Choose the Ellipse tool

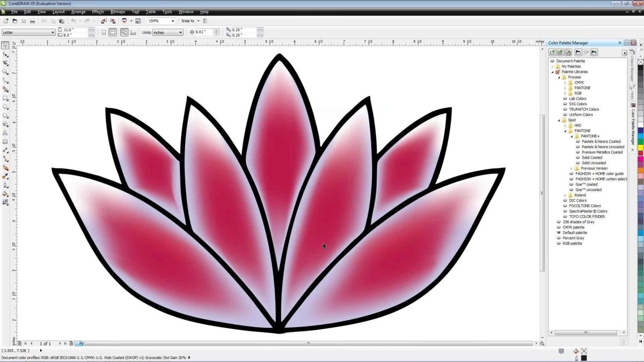[x=5, y=107]
